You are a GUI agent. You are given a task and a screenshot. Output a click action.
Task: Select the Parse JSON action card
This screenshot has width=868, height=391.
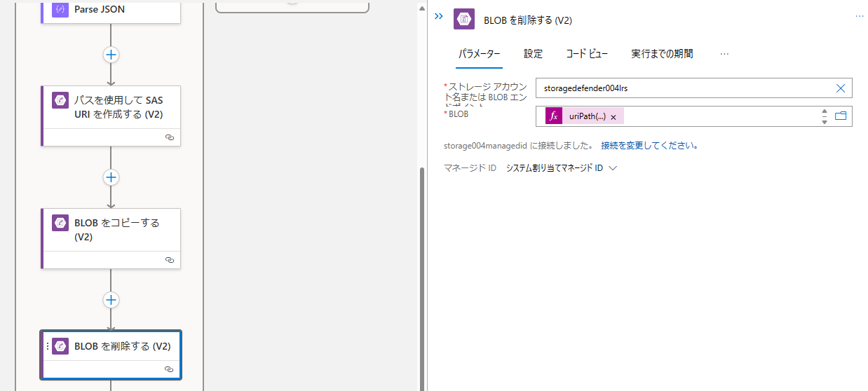111,12
